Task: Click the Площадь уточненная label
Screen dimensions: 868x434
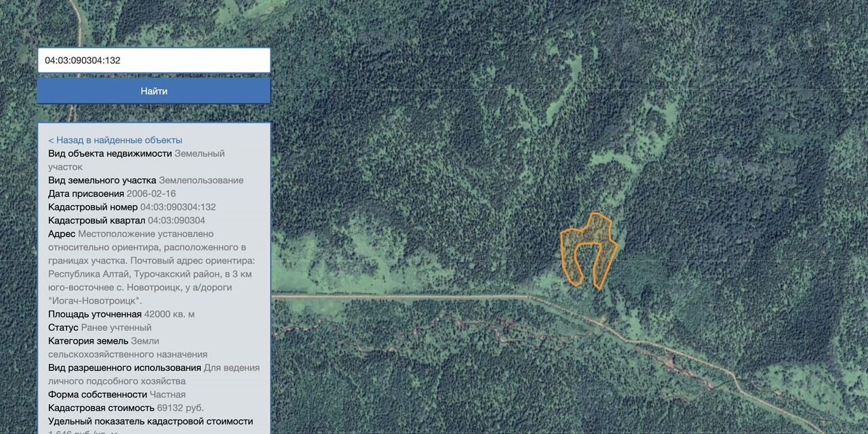Action: (x=94, y=314)
